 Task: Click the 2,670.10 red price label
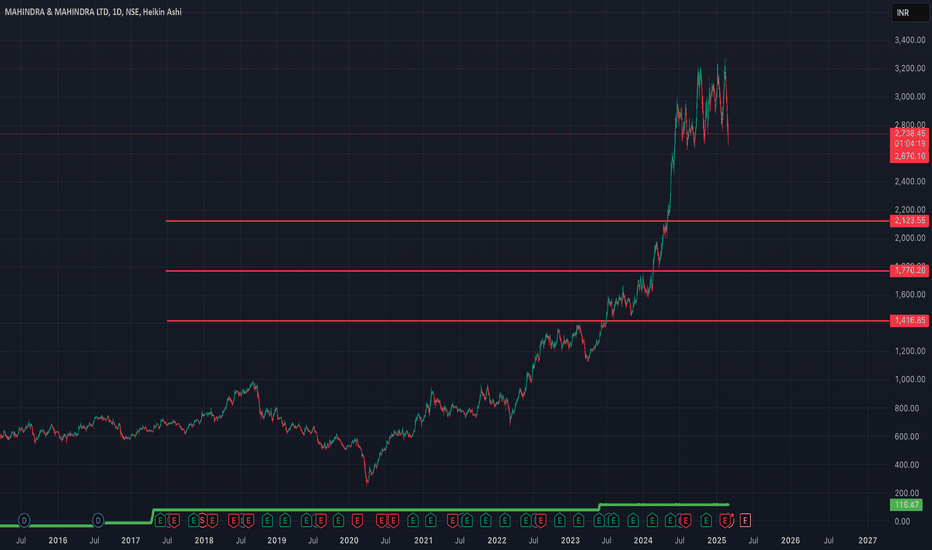click(909, 156)
